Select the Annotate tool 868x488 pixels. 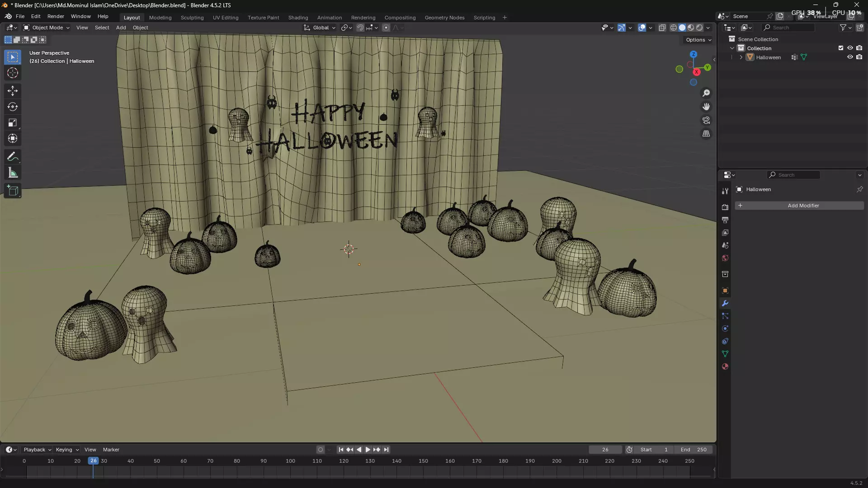pos(13,157)
